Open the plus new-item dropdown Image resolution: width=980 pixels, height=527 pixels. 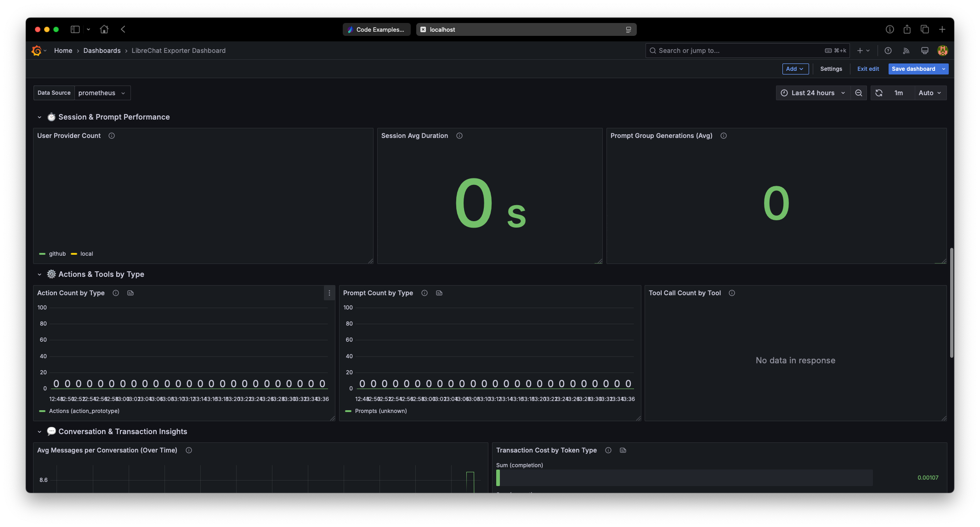click(863, 51)
